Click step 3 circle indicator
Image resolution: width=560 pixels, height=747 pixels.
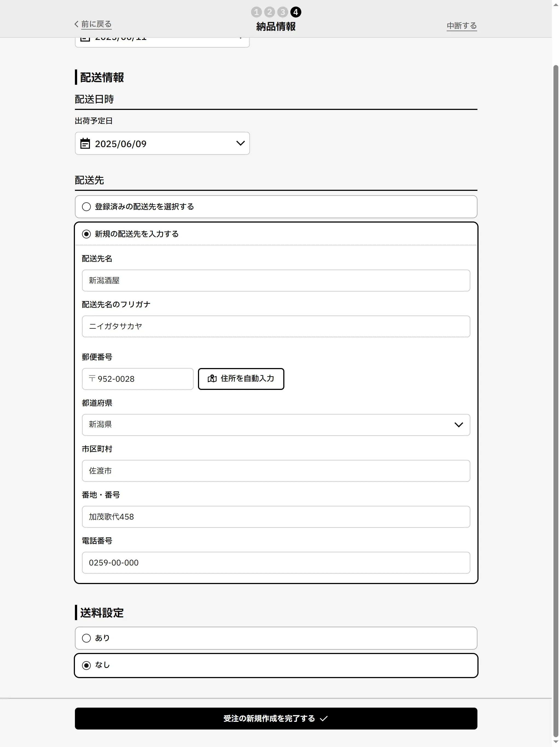[283, 12]
